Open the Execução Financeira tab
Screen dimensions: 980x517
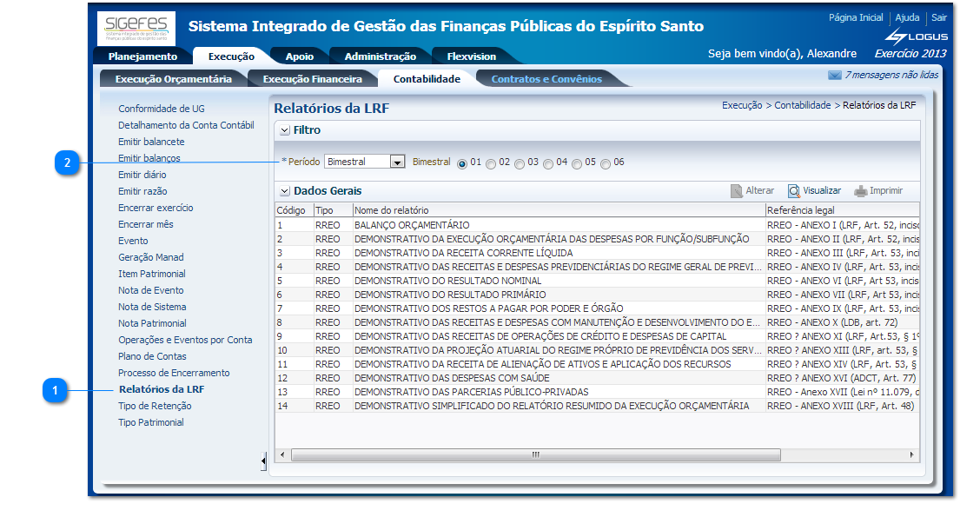point(312,79)
